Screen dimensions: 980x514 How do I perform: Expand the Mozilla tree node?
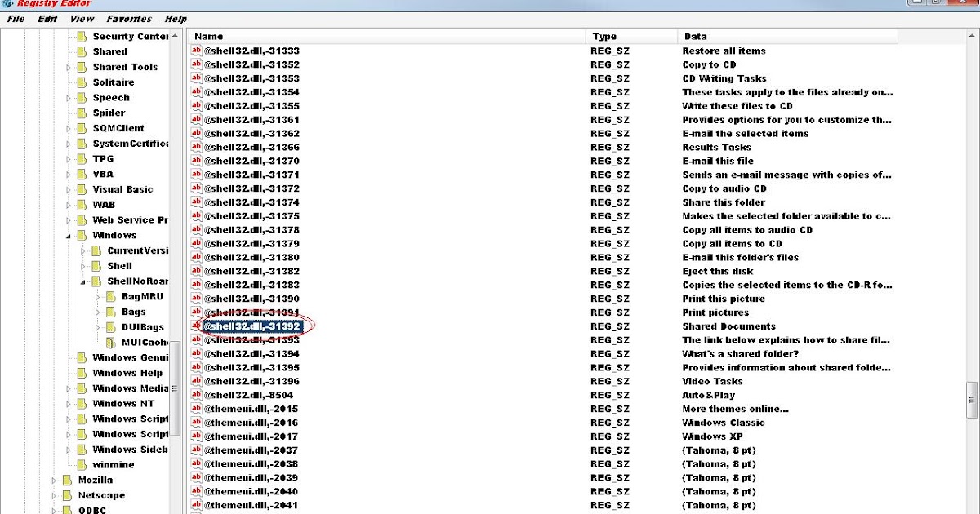coord(53,480)
